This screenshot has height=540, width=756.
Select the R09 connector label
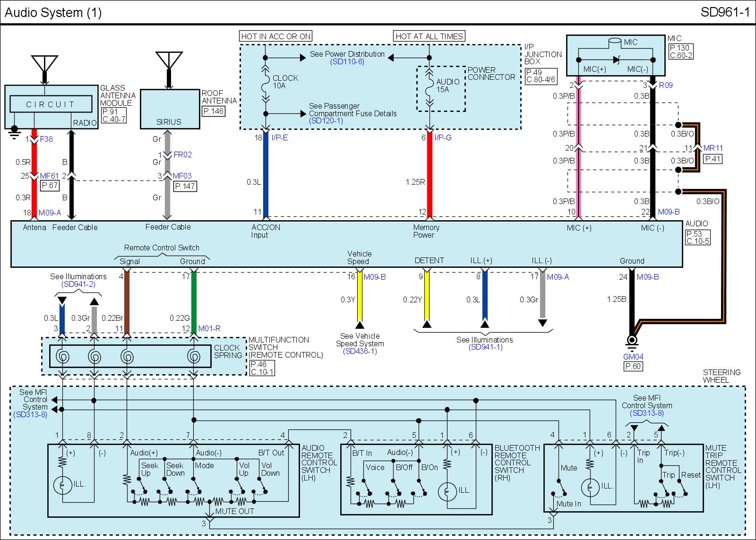665,86
